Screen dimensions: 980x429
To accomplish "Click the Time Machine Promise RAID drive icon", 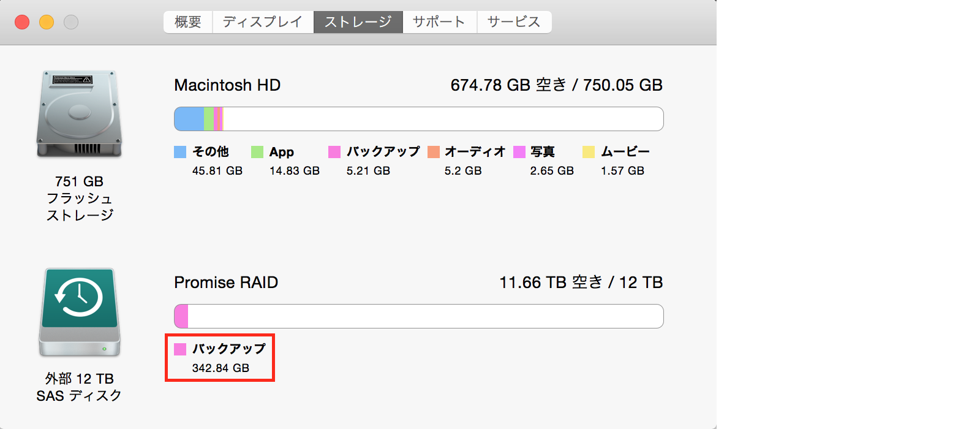I will click(x=79, y=312).
